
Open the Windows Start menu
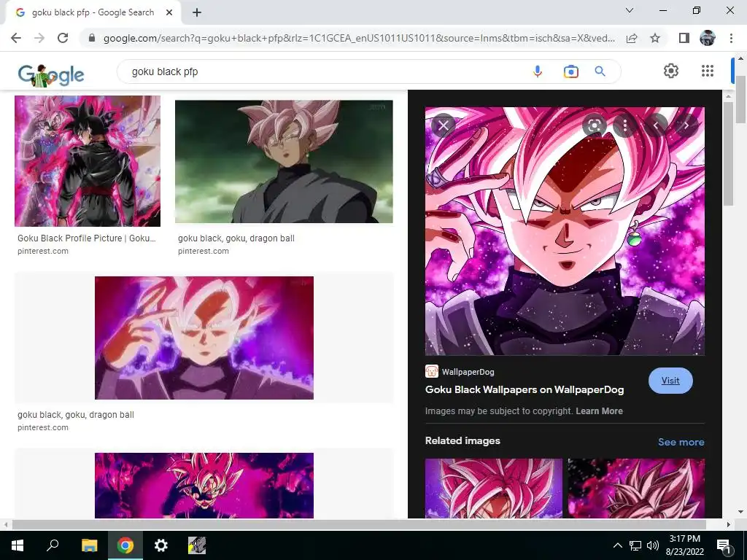coord(18,545)
